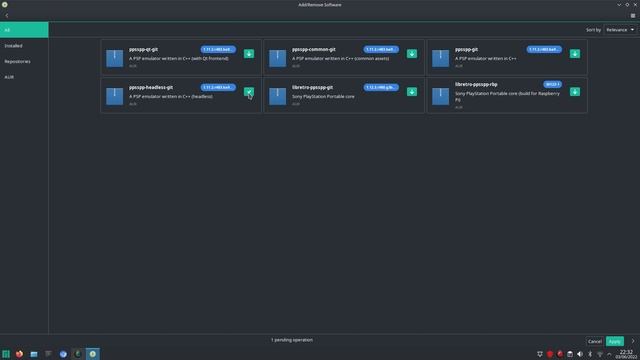Open ppsspp-git package title
The height and width of the screenshot is (360, 640).
(466, 49)
